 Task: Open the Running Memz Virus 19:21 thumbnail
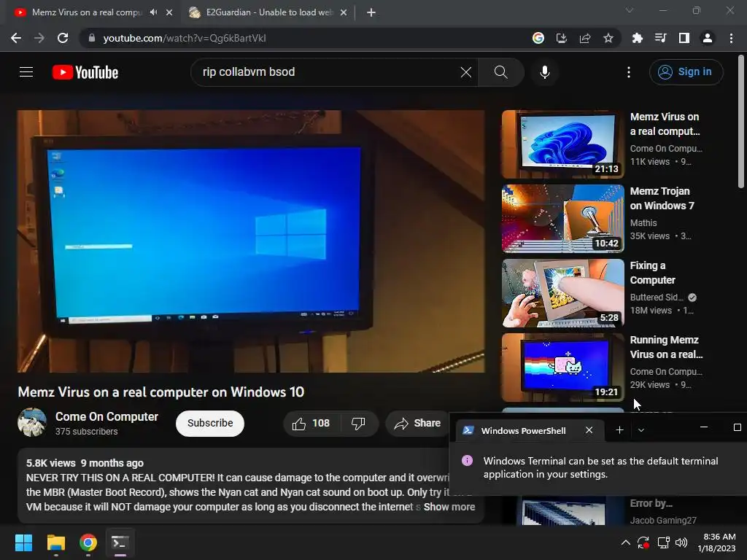[x=562, y=367]
